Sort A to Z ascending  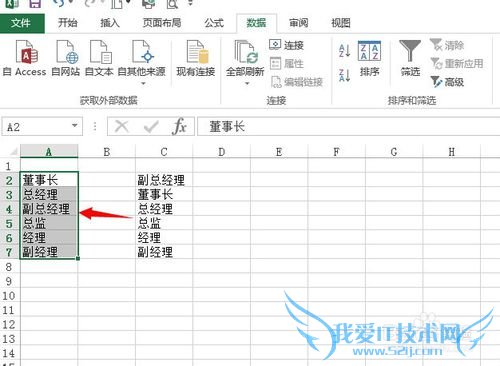point(344,51)
